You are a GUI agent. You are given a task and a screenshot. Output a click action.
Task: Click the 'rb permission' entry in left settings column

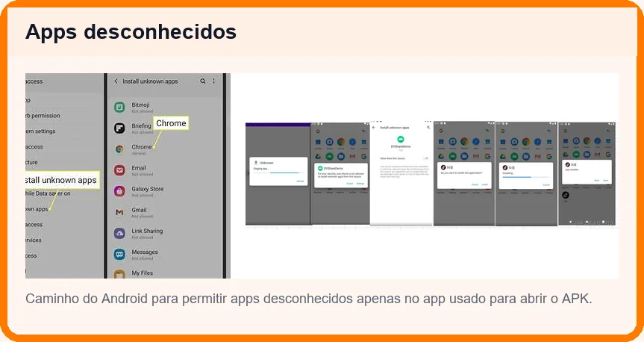(x=43, y=116)
